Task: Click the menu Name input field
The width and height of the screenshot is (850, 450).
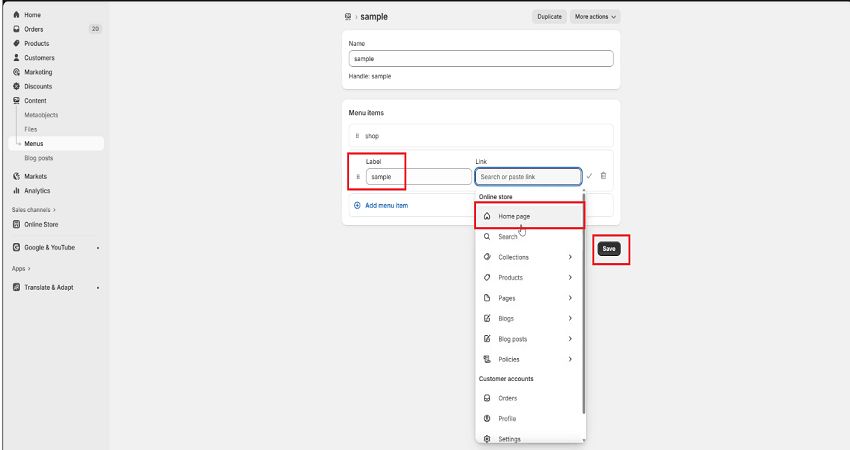Action: (481, 59)
